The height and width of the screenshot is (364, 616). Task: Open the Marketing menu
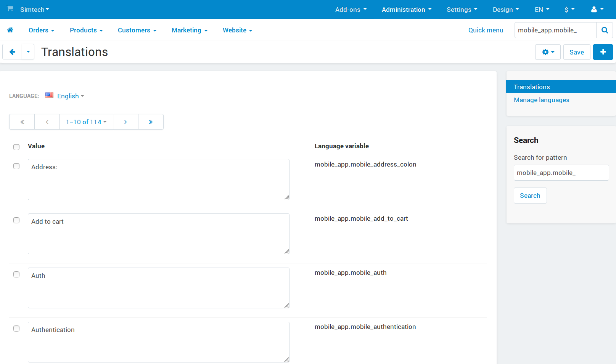(x=190, y=30)
